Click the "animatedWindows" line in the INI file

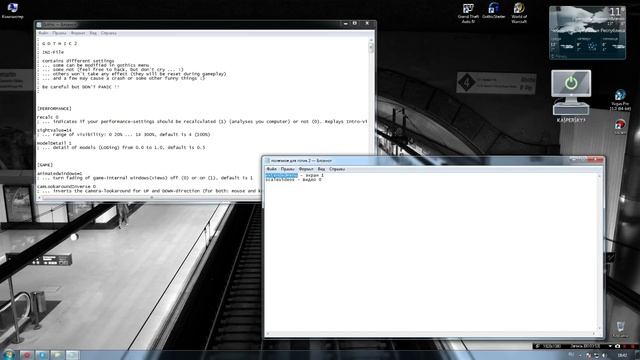(x=60, y=173)
